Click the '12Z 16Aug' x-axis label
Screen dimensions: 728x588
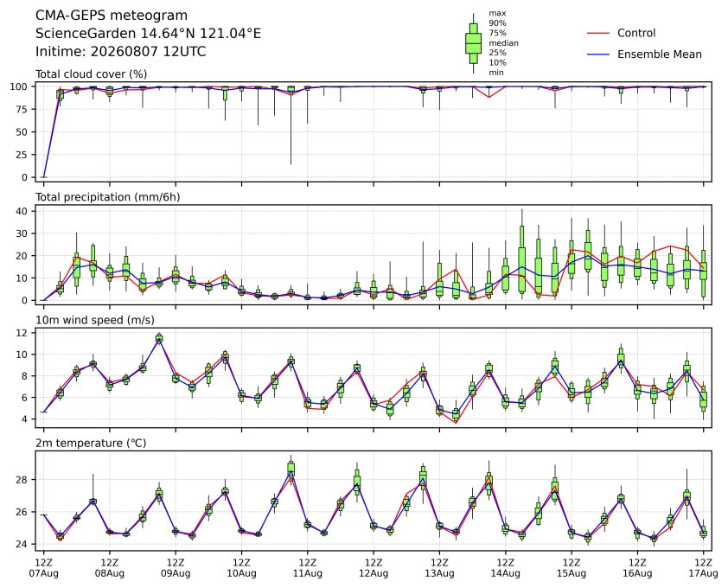click(x=637, y=568)
